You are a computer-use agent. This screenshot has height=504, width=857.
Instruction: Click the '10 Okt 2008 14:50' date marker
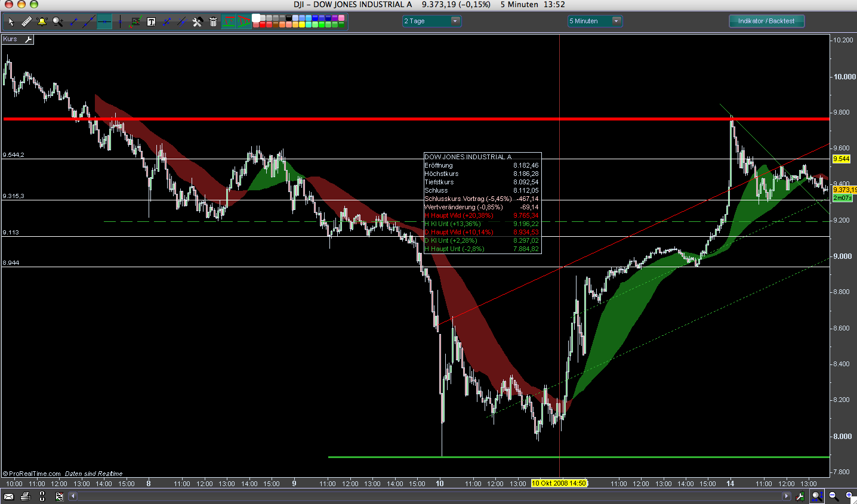(x=559, y=483)
